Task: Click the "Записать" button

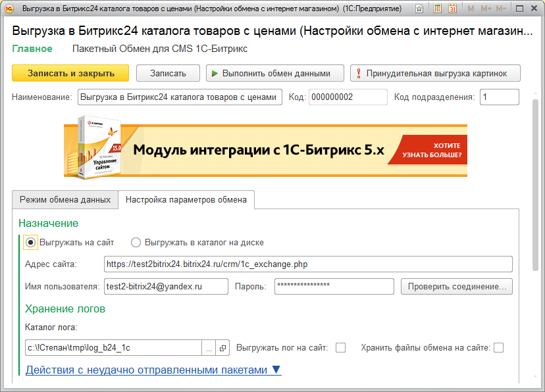Action: (x=168, y=73)
